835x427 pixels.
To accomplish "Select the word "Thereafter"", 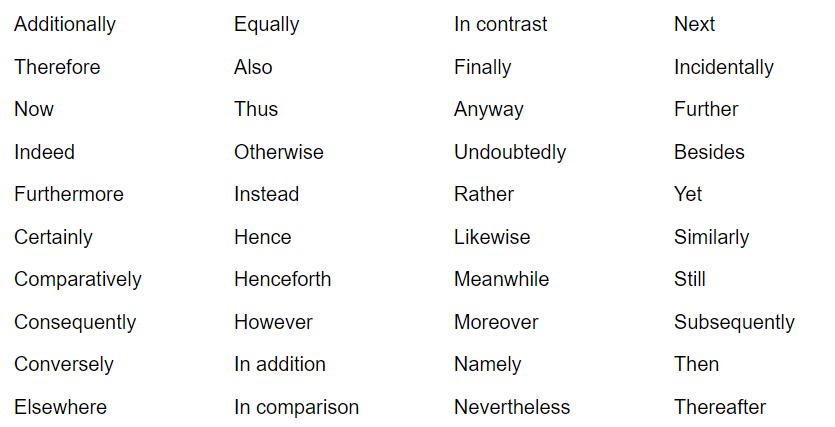I will 720,407.
